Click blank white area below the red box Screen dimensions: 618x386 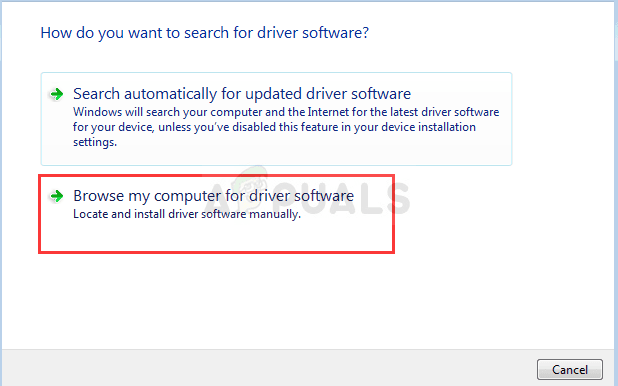tap(216, 300)
